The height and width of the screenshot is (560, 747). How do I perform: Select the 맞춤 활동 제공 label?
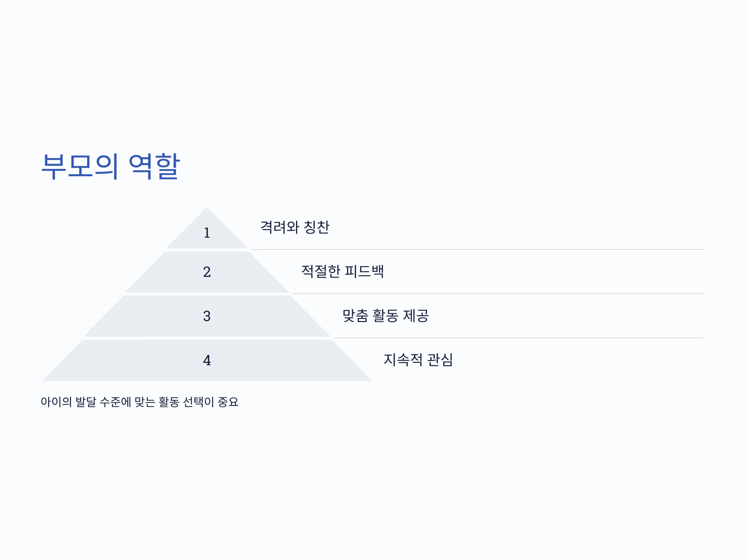pos(386,315)
